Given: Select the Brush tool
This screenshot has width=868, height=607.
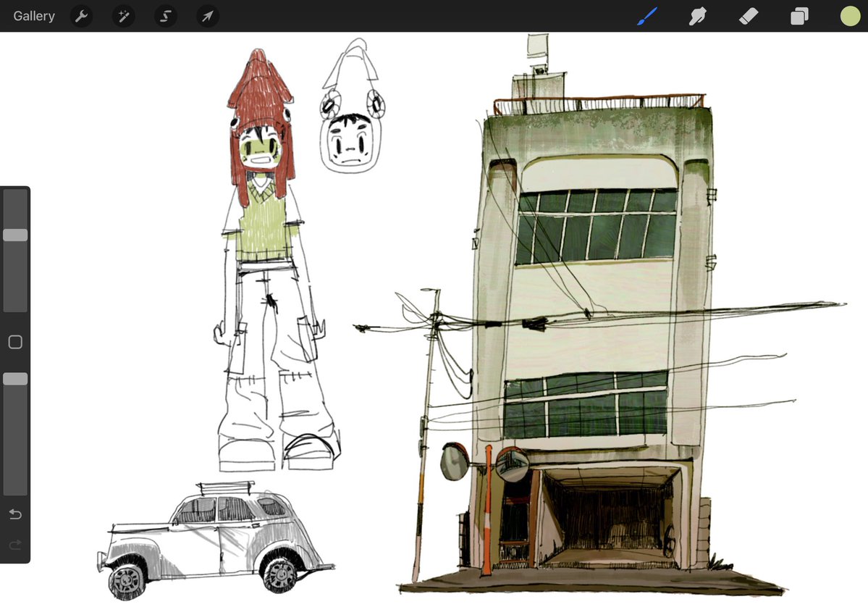Looking at the screenshot, I should [x=647, y=16].
